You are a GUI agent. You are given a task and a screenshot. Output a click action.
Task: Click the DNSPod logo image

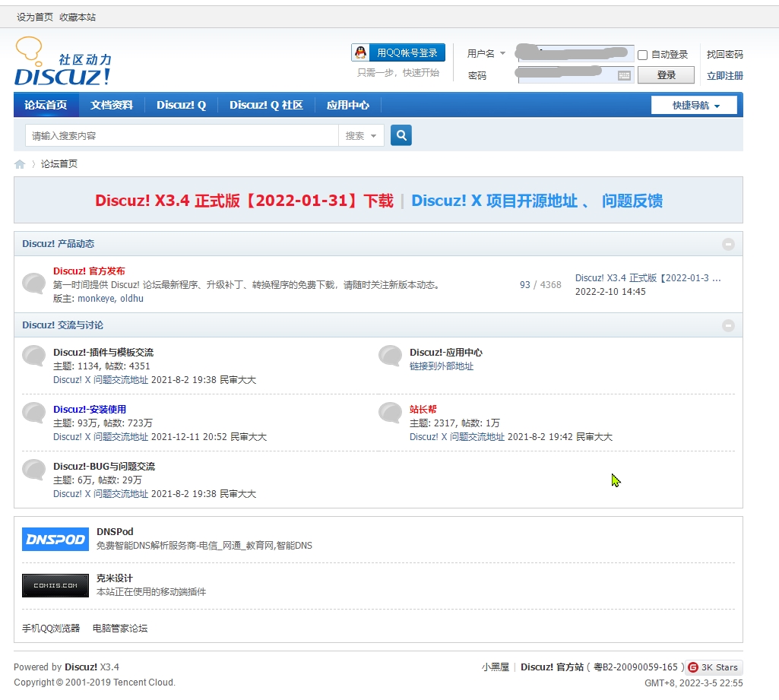coord(55,539)
